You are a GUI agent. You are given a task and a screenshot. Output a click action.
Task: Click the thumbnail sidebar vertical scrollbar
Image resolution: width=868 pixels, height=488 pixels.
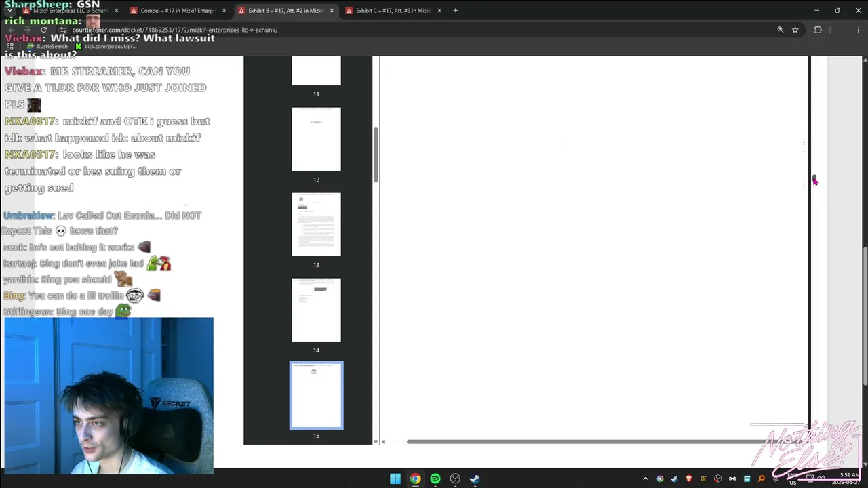point(375,155)
